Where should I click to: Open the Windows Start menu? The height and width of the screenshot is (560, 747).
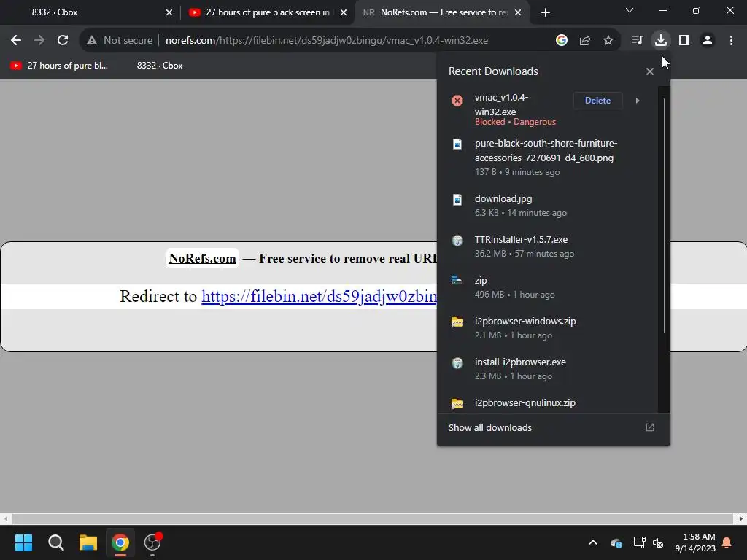pyautogui.click(x=23, y=542)
